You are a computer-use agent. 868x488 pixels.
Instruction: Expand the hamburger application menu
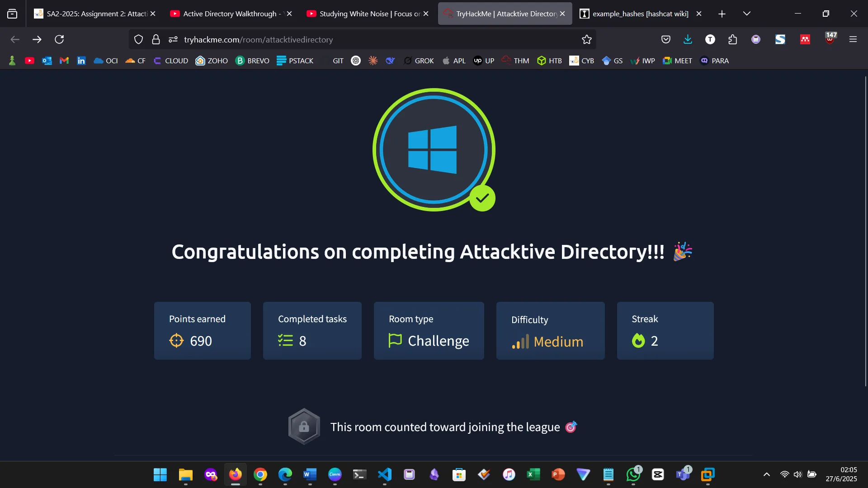click(x=854, y=39)
